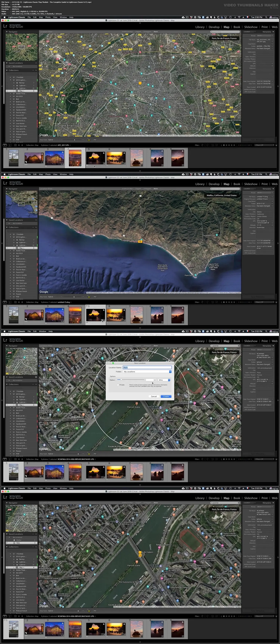Open Miles unit dropdown in New Location dialog
280x644 pixels.
(x=164, y=380)
